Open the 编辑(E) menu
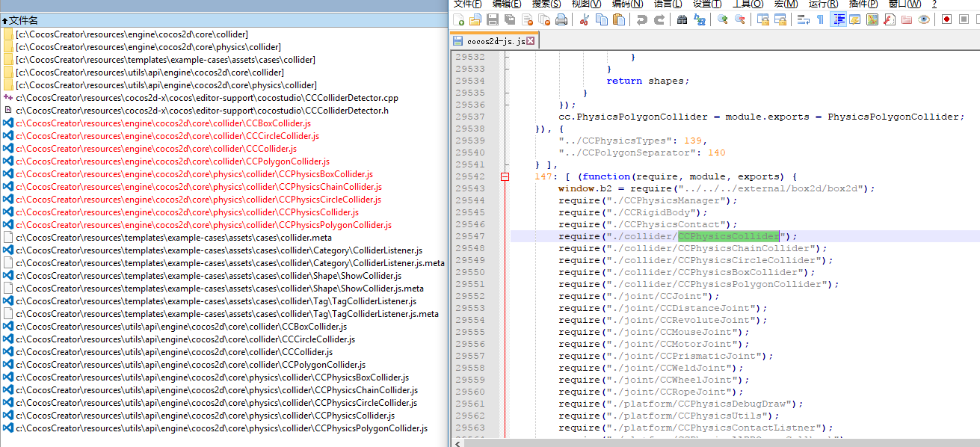The height and width of the screenshot is (447, 980). tap(508, 4)
